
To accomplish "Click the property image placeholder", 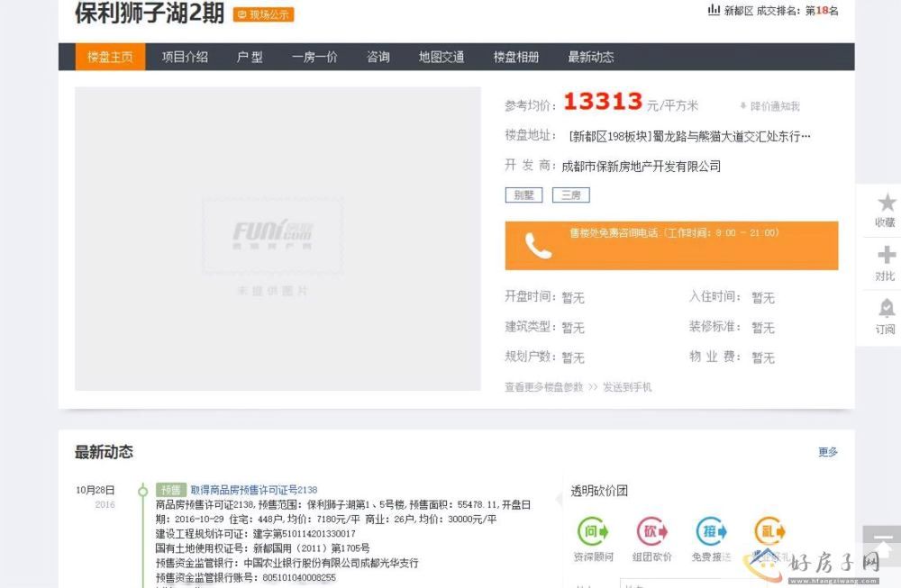I will [x=278, y=239].
